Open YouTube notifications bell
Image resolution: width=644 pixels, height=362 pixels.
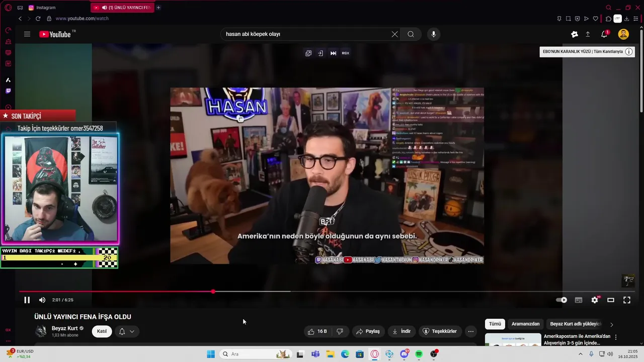pos(604,34)
